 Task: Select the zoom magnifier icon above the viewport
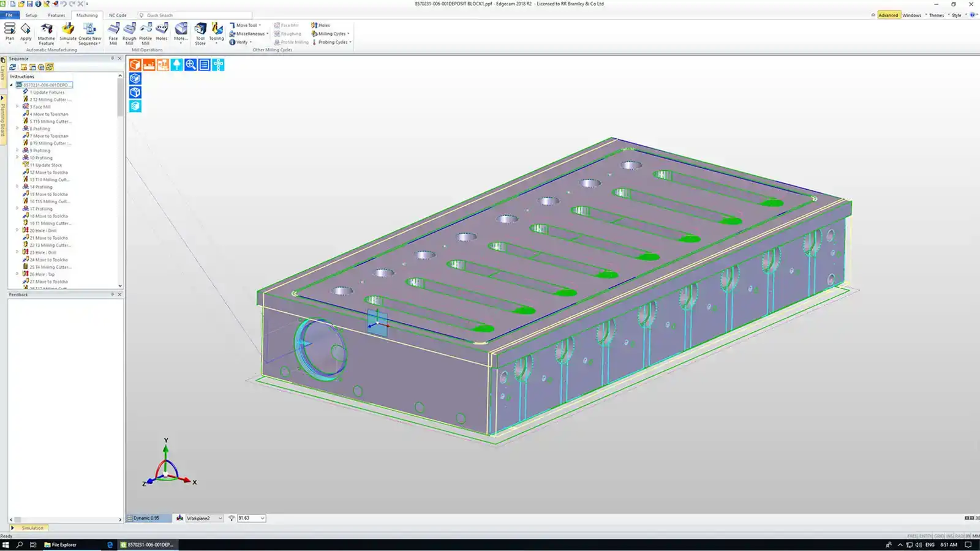click(190, 64)
